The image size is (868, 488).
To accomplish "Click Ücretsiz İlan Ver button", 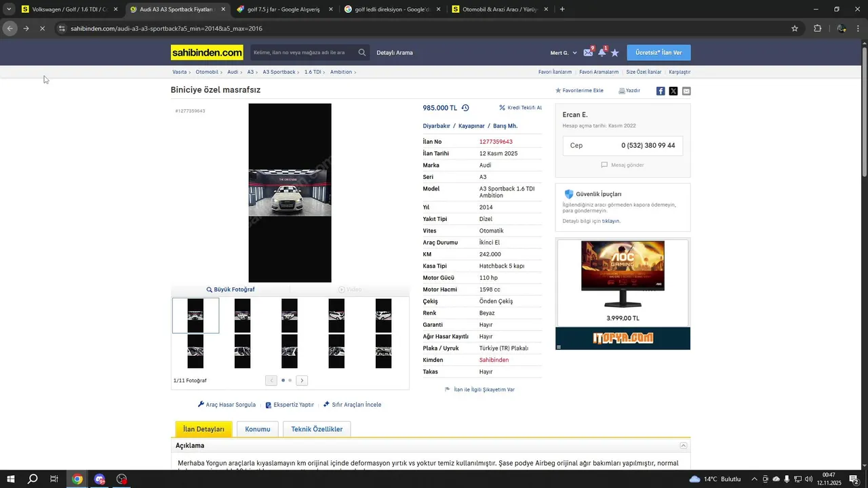I will click(x=658, y=53).
